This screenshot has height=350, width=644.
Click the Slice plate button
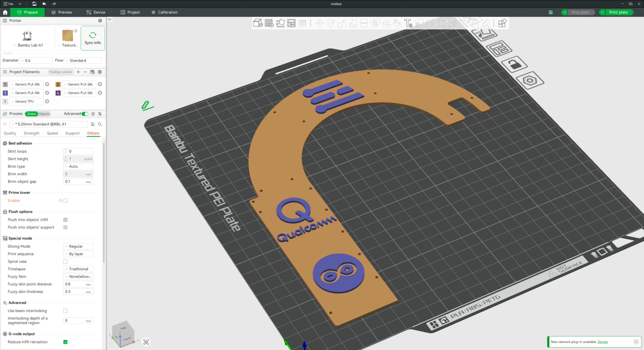pyautogui.click(x=580, y=12)
